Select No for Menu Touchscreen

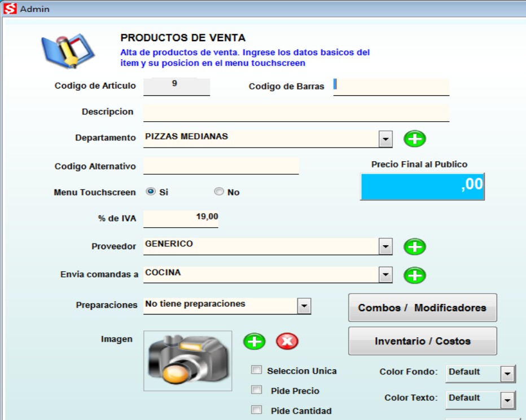219,192
